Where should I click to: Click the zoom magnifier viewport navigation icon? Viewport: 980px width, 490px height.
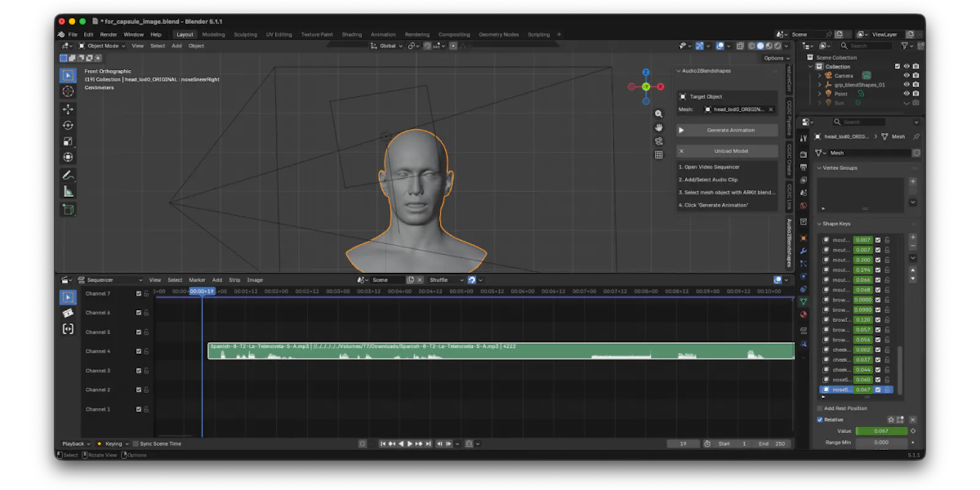(658, 114)
